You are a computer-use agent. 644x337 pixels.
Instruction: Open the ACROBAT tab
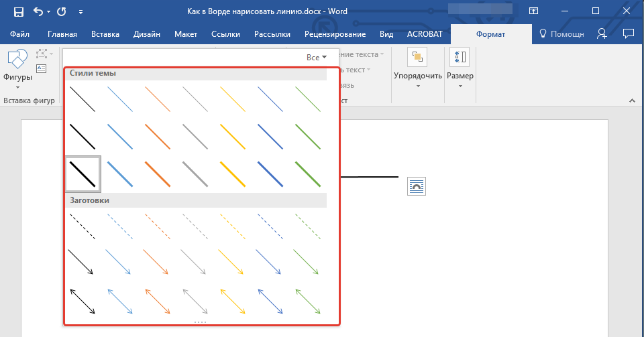click(x=425, y=34)
